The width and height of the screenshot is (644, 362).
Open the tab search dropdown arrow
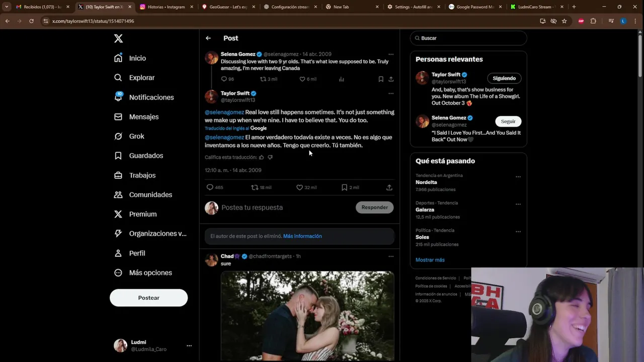(7, 7)
